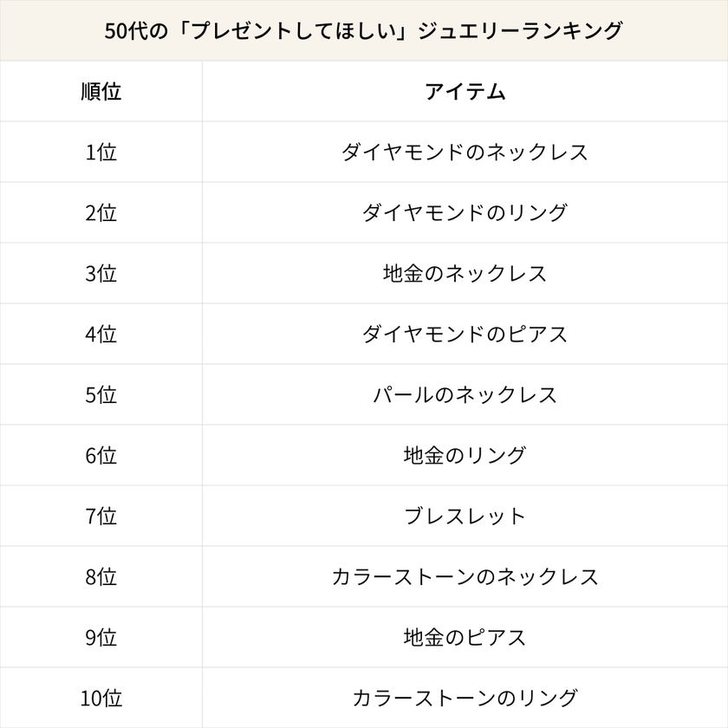Viewport: 728px width, 728px height.
Task: Select the カラーストーンのリング entry
Action: [x=465, y=698]
